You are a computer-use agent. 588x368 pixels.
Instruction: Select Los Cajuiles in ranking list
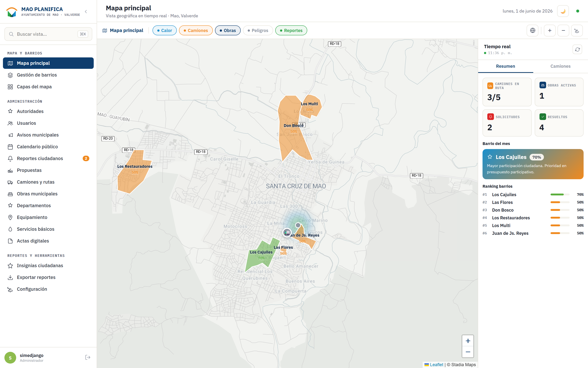pos(533,195)
